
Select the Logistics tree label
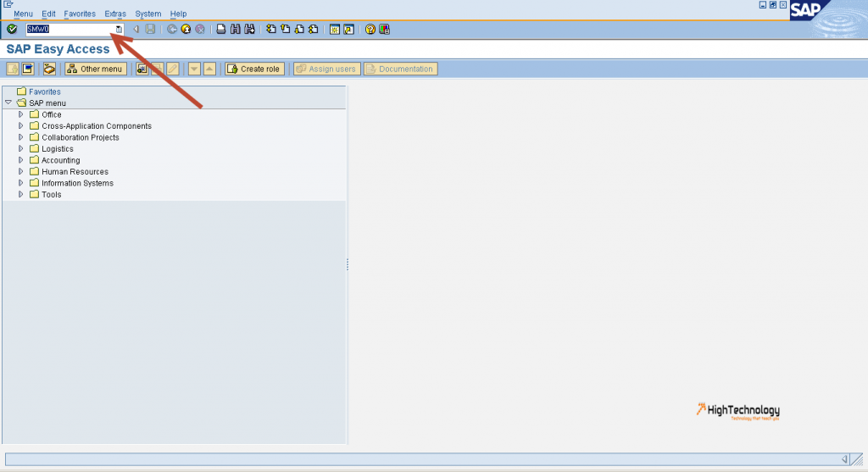pos(58,149)
